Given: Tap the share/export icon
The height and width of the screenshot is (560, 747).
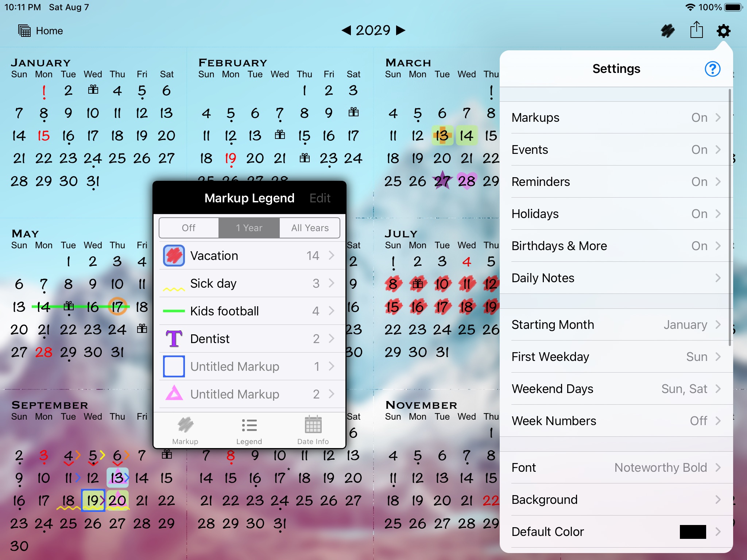Looking at the screenshot, I should 696,30.
